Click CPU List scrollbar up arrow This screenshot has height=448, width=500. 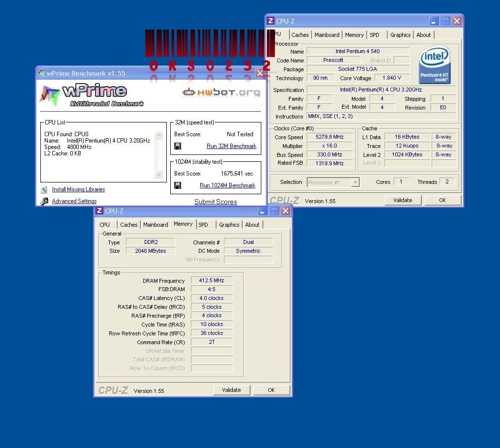click(x=158, y=135)
